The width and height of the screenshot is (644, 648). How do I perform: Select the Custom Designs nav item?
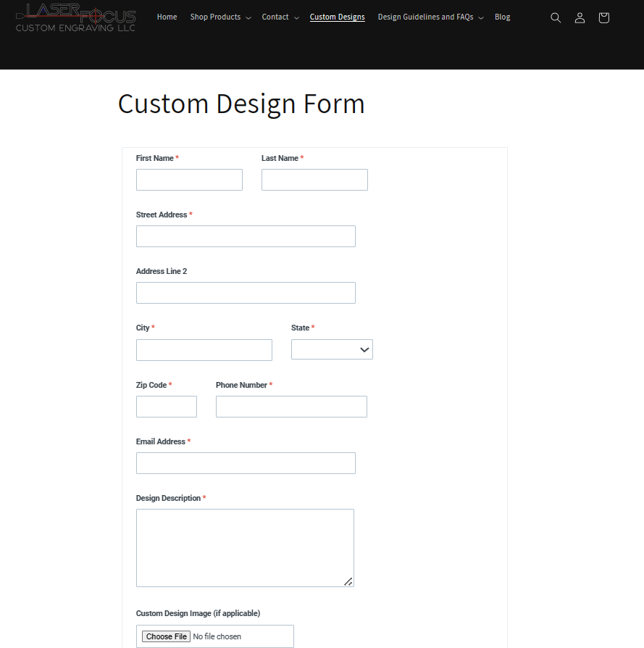point(337,17)
